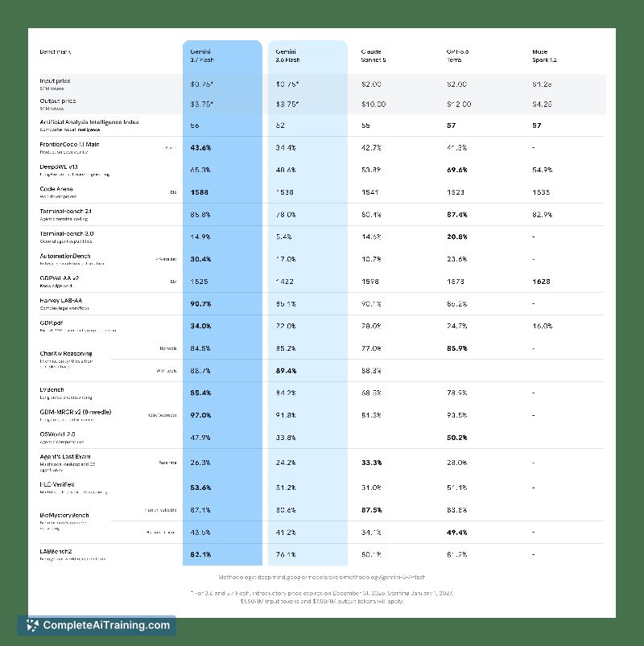Select the "Terminal-bench 3.0" row label
This screenshot has height=646, width=644.
(x=66, y=233)
